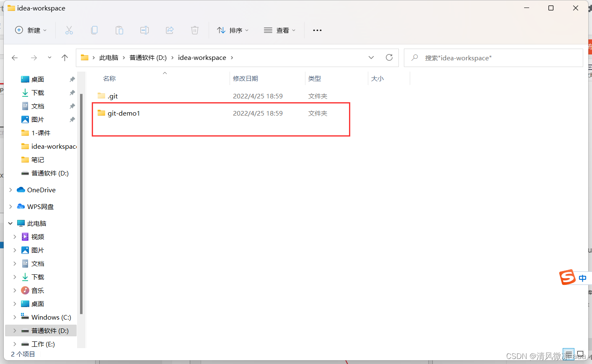Refresh the current folder
The image size is (592, 364).
pyautogui.click(x=389, y=58)
